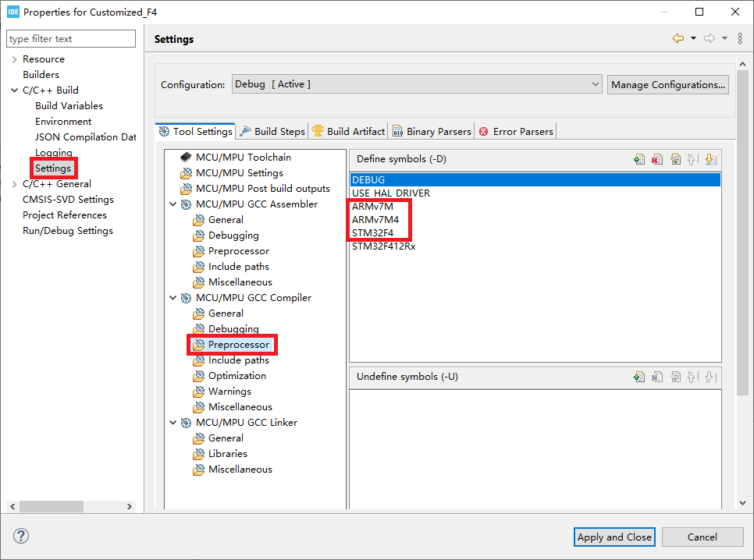Viewport: 754px width, 560px height.
Task: Expand the Resource tree node
Action: pos(14,59)
